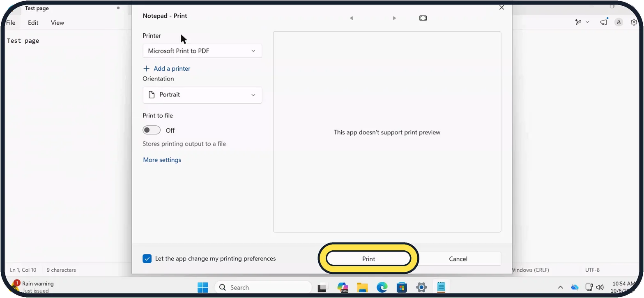Click the network tray icon

coord(589,287)
